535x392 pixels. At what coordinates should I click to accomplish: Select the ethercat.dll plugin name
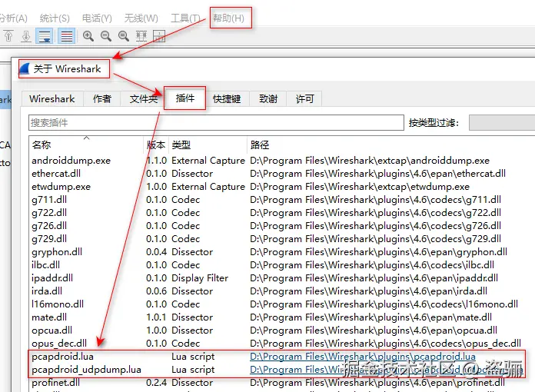pyautogui.click(x=56, y=173)
